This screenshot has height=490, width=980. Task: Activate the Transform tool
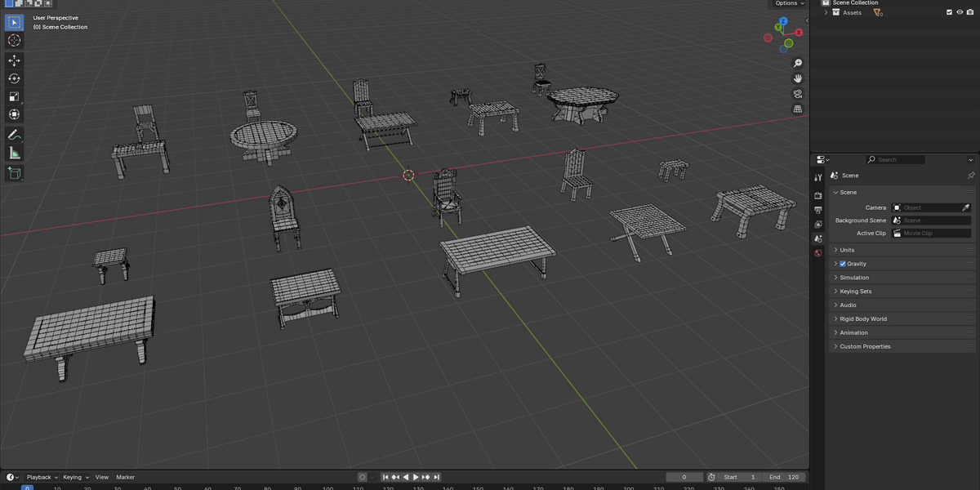[x=15, y=114]
